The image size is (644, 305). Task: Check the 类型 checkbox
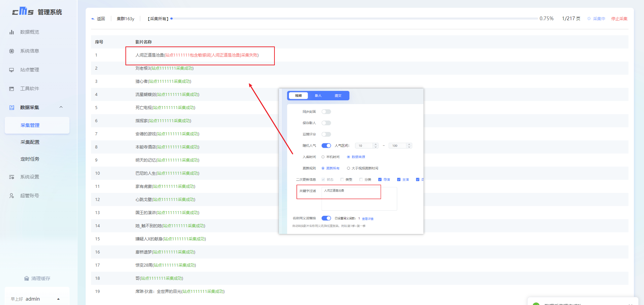[x=342, y=179]
